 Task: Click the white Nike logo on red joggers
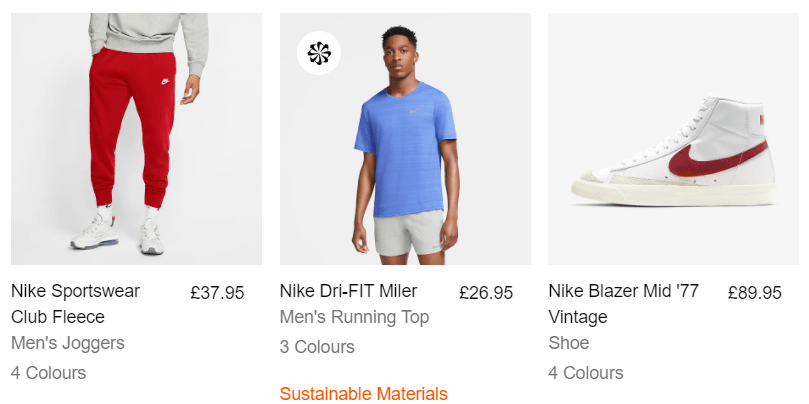pyautogui.click(x=165, y=81)
